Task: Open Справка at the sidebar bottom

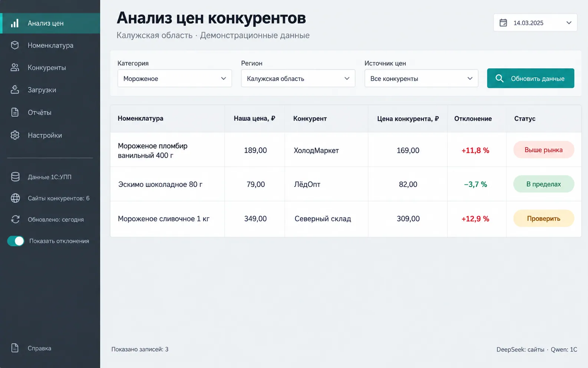Action: coord(50,348)
